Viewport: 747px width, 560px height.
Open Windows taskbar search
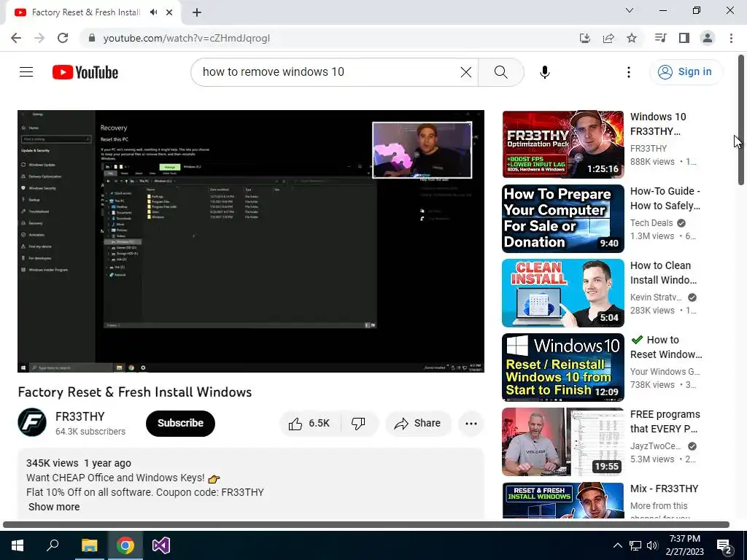click(53, 545)
